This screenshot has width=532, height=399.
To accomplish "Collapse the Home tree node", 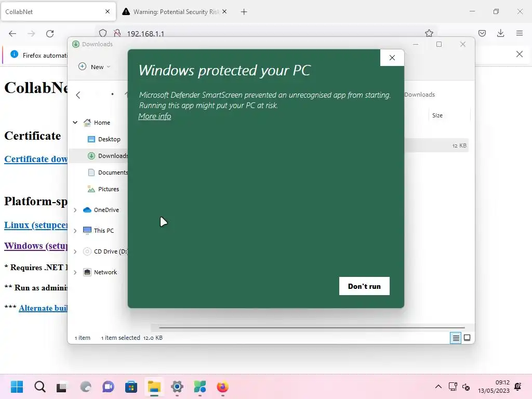I will [x=75, y=123].
